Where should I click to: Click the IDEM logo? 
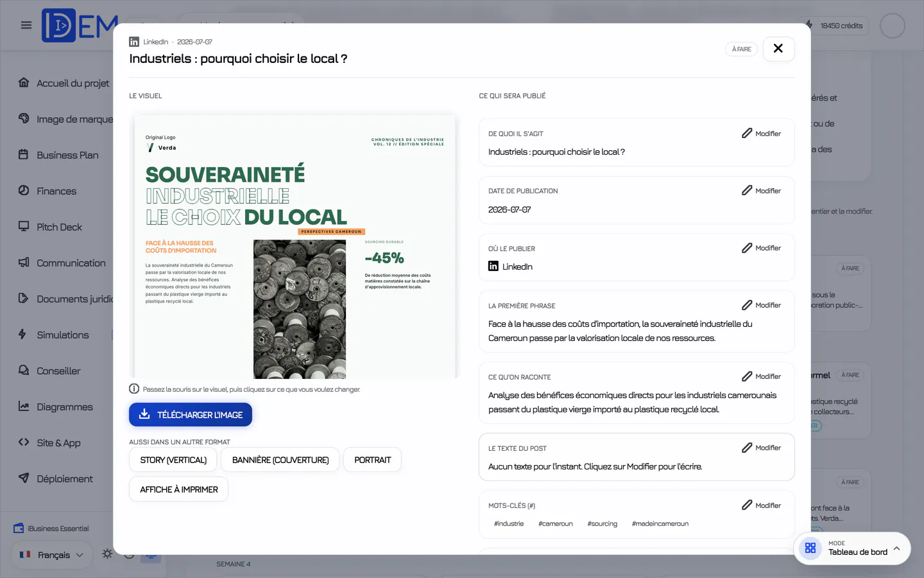tap(80, 26)
